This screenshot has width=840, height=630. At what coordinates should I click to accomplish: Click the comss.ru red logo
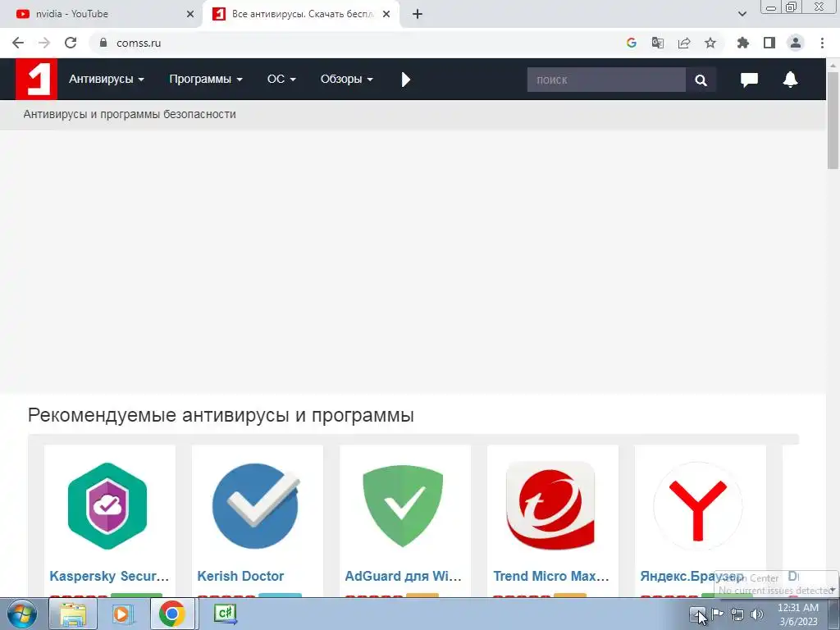click(36, 80)
